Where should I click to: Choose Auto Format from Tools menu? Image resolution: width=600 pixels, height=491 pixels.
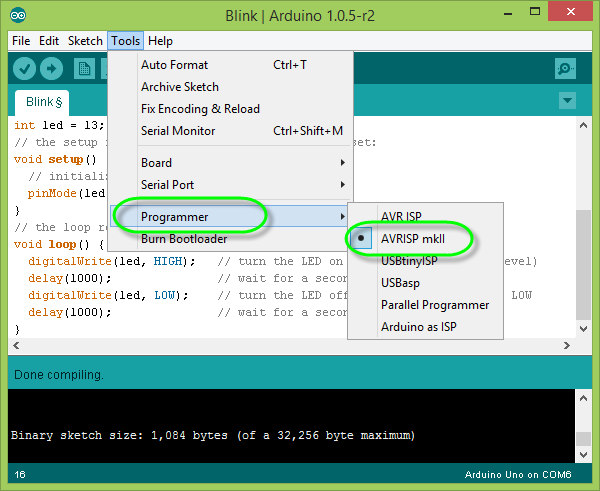tap(230, 65)
